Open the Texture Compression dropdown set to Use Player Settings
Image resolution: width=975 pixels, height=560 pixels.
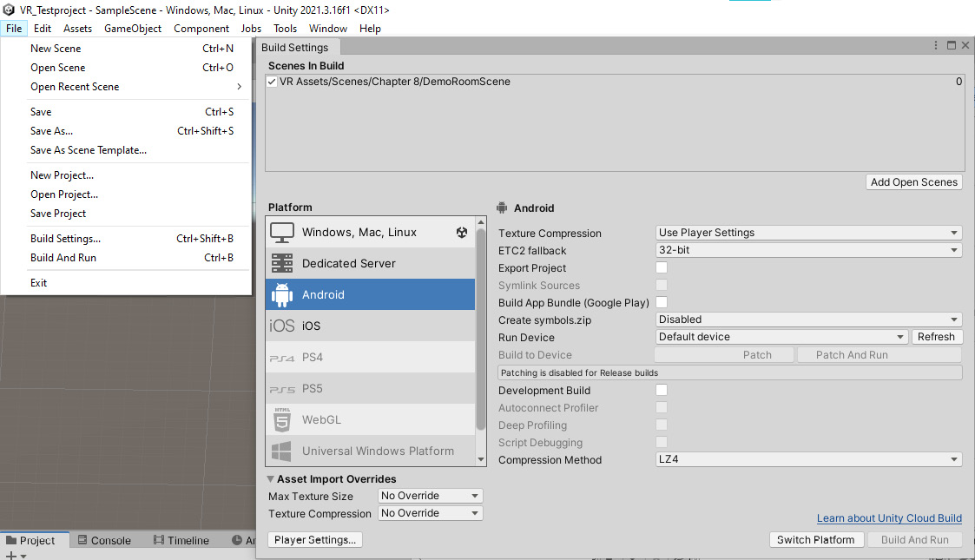809,233
